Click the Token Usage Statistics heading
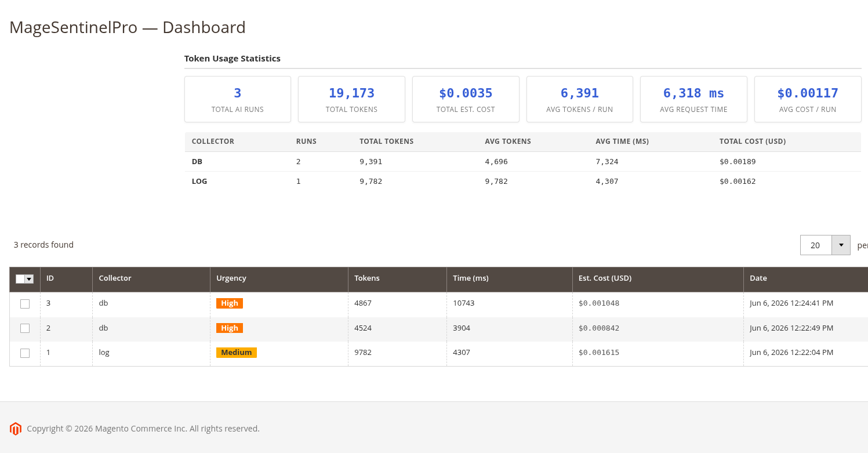 click(x=233, y=59)
